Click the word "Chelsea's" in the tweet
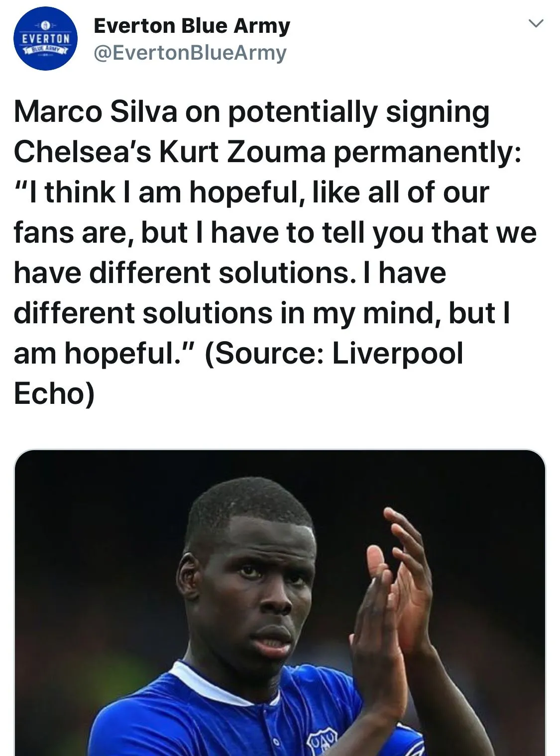 (82, 152)
